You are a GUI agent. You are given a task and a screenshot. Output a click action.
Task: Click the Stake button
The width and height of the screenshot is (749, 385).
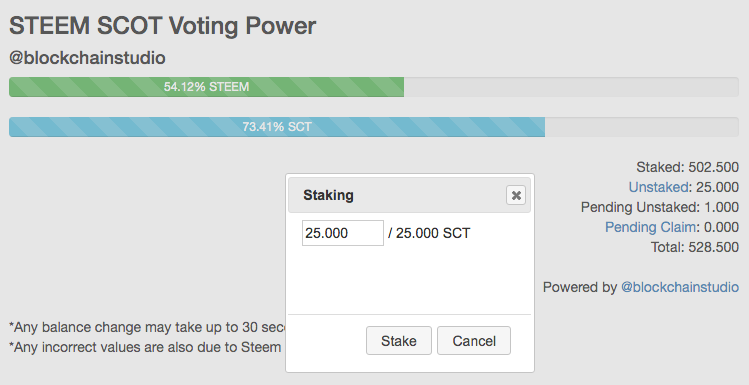click(399, 341)
